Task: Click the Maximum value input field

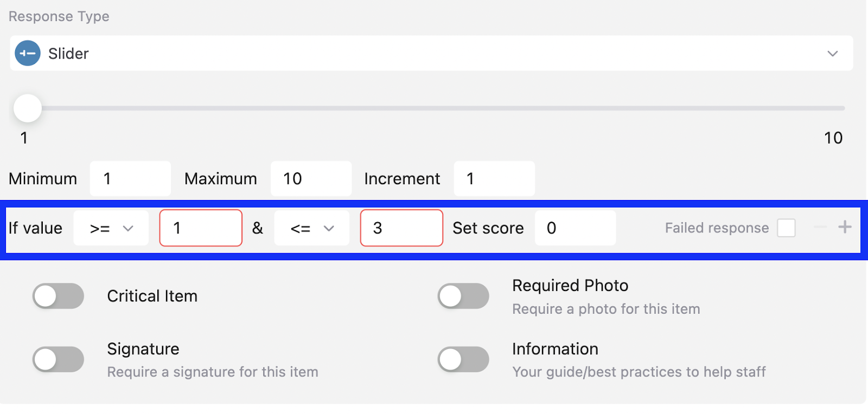Action: point(311,178)
